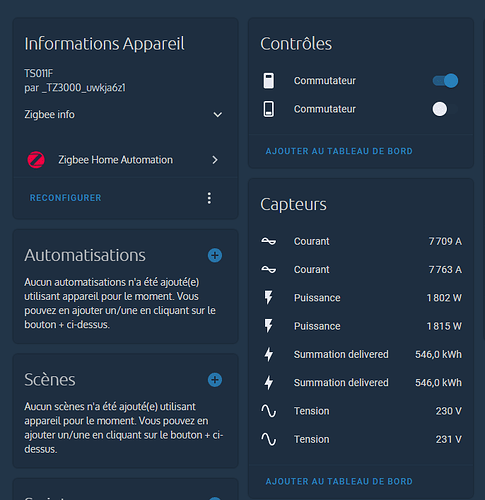Click Ajouter au tableau de bord under Capteurs
The image size is (485, 500).
pos(339,482)
